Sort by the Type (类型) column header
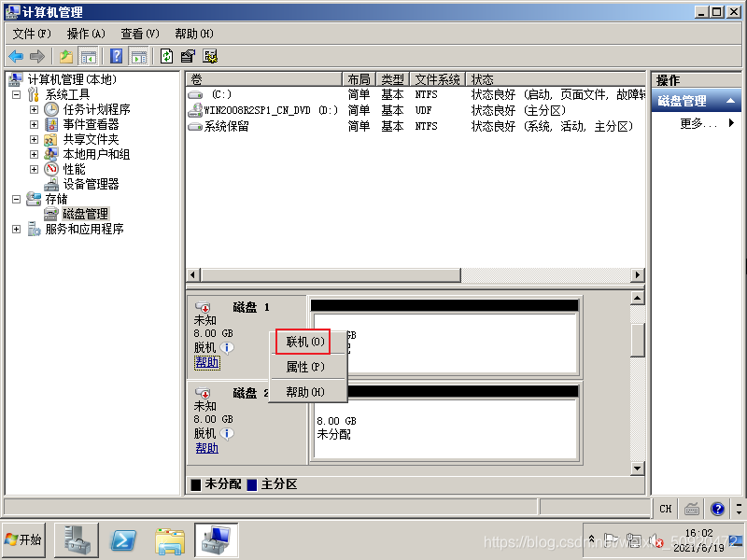This screenshot has height=560, width=747. 392,79
